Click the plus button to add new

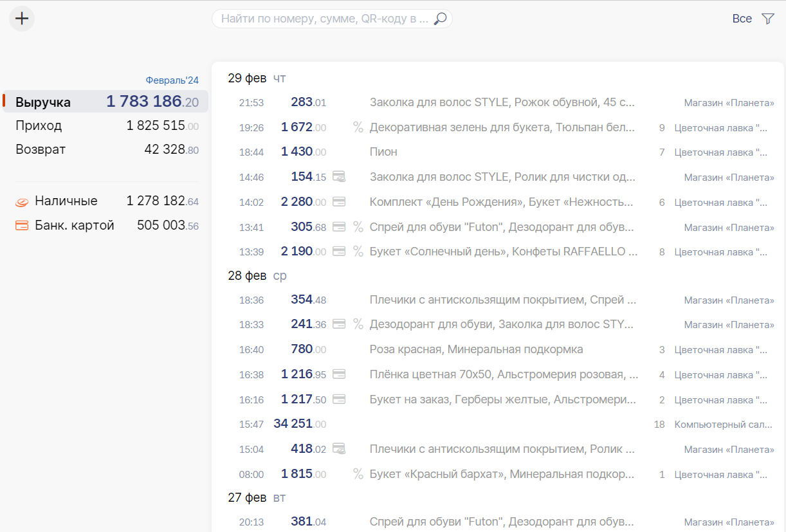[22, 19]
